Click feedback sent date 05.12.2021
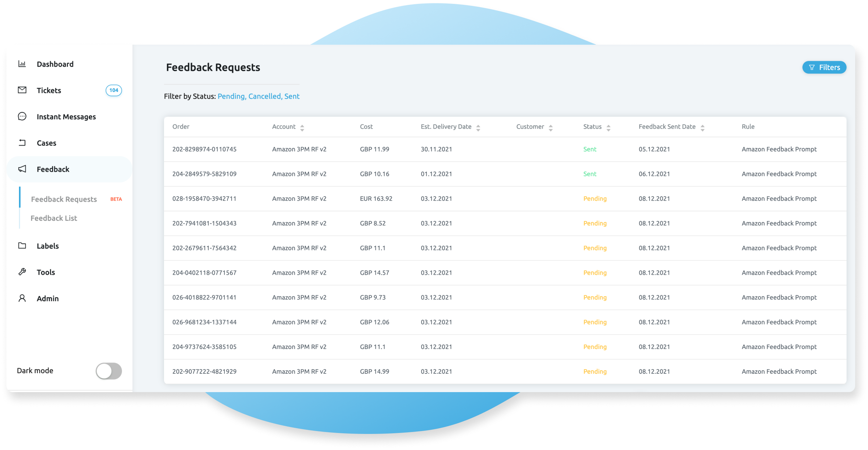The width and height of the screenshot is (868, 450). pyautogui.click(x=654, y=149)
